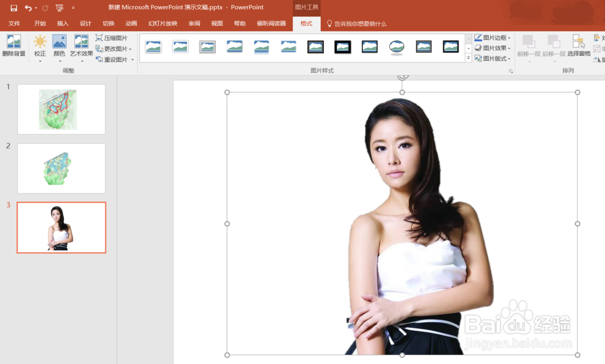The width and height of the screenshot is (605, 364).
Task: Switch to the 动画 ribbon tab
Action: tap(131, 24)
